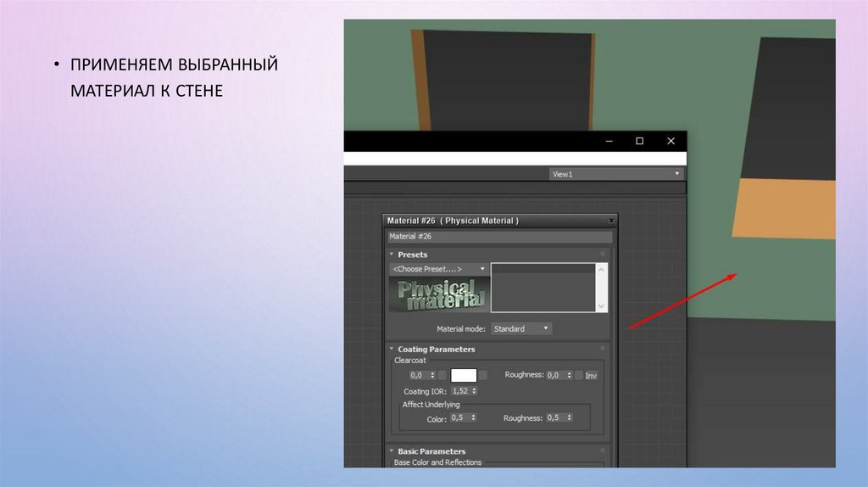868x487 pixels.
Task: Click the Clearcoat weight map button
Action: [442, 376]
